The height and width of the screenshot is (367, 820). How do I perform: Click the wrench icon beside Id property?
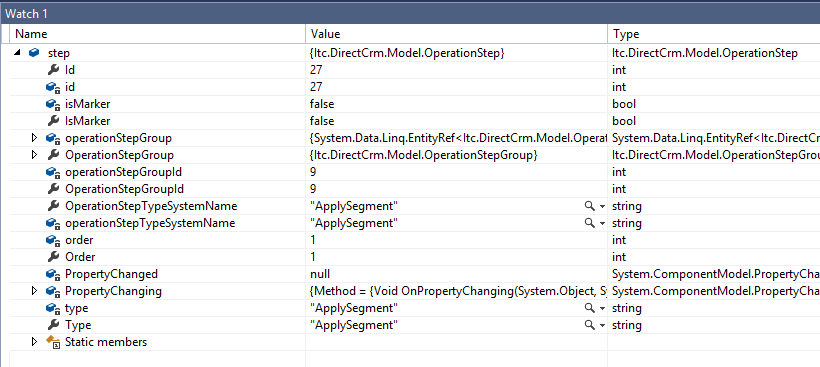click(53, 70)
